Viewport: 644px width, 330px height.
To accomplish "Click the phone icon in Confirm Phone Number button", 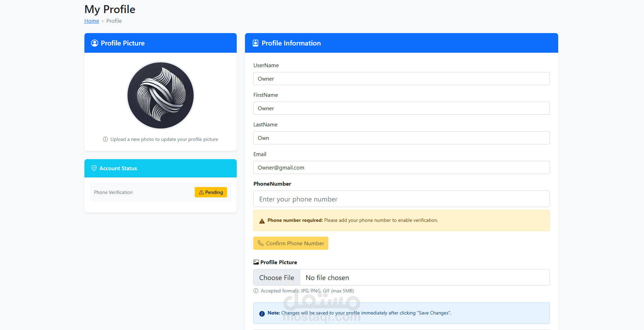I will (x=260, y=243).
